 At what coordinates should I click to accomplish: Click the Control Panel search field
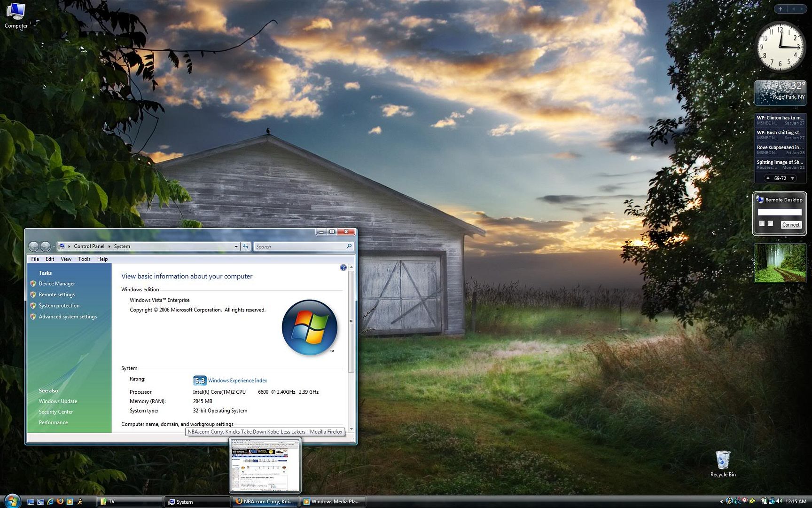pos(299,246)
